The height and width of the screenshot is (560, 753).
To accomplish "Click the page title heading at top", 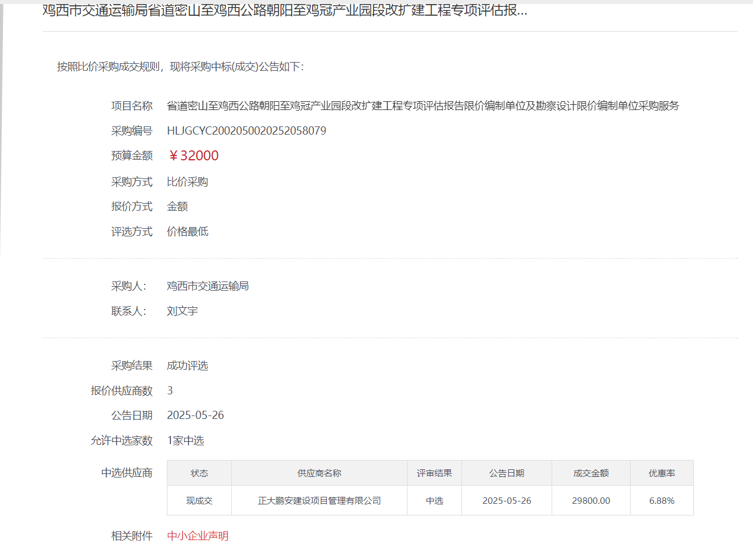I will [285, 11].
